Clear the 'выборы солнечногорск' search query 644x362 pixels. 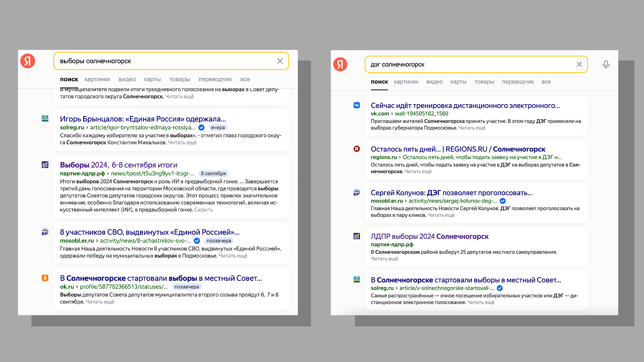[x=280, y=61]
